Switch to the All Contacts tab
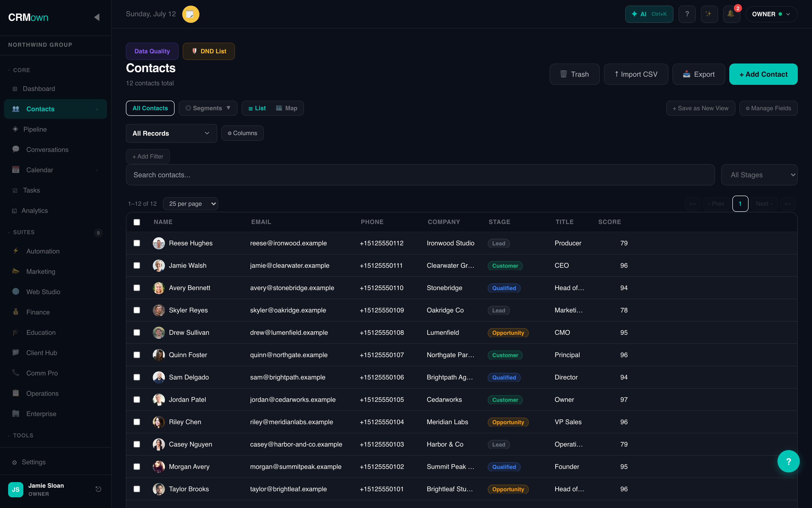The width and height of the screenshot is (812, 508). coord(150,108)
